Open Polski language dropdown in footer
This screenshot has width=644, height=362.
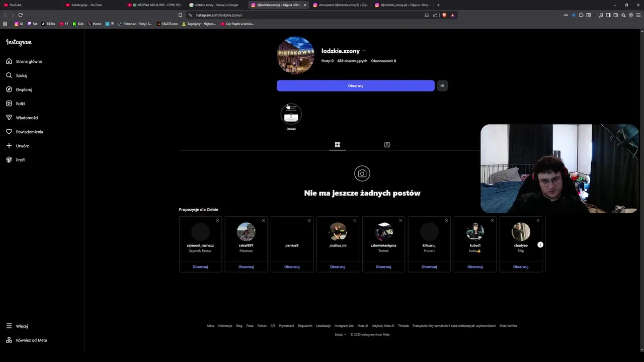coord(341,335)
